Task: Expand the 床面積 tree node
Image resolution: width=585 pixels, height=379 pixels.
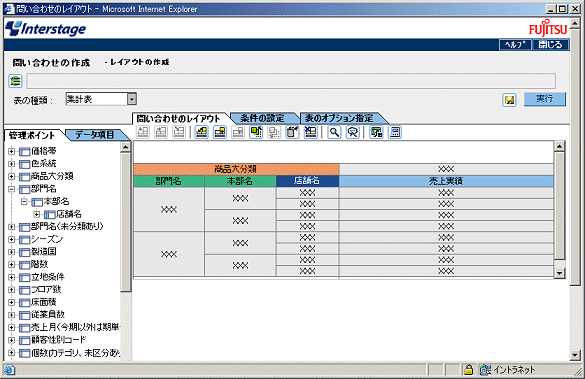Action: tap(12, 302)
